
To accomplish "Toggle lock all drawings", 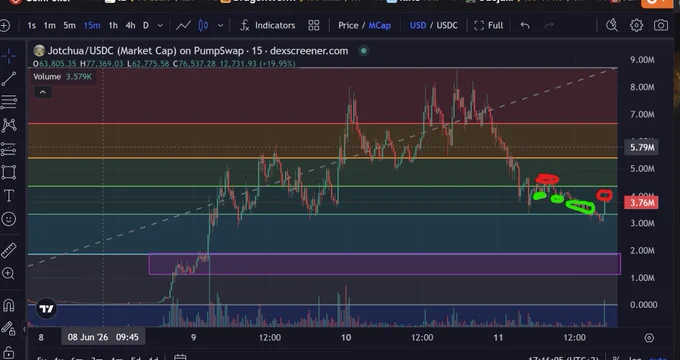I will 8,352.
